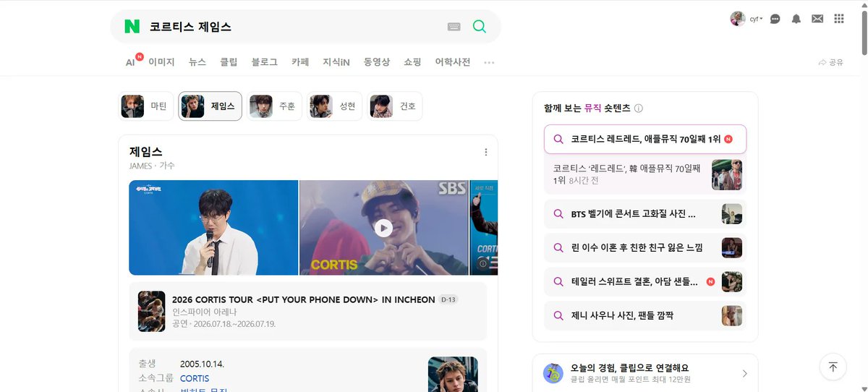Click the 공유 share icon link

point(830,62)
